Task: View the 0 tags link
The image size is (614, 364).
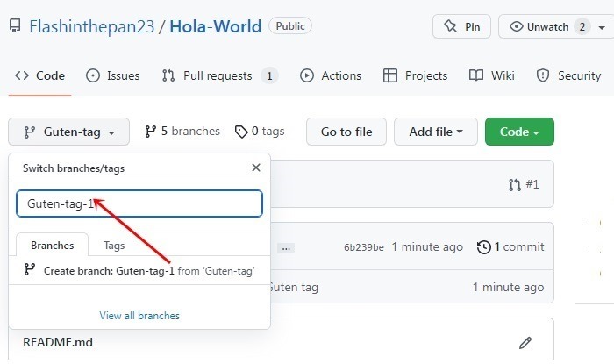Action: [260, 131]
